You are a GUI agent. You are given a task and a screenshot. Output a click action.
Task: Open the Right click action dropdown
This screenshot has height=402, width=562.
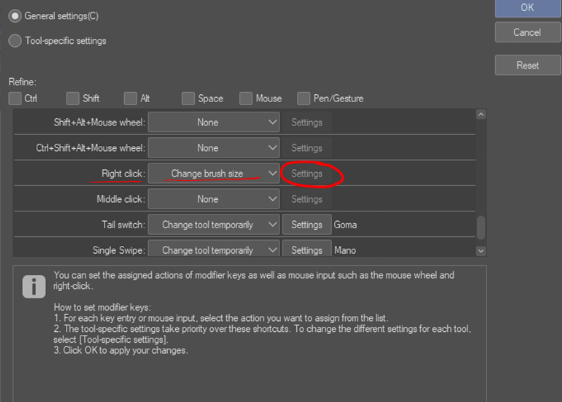click(214, 173)
